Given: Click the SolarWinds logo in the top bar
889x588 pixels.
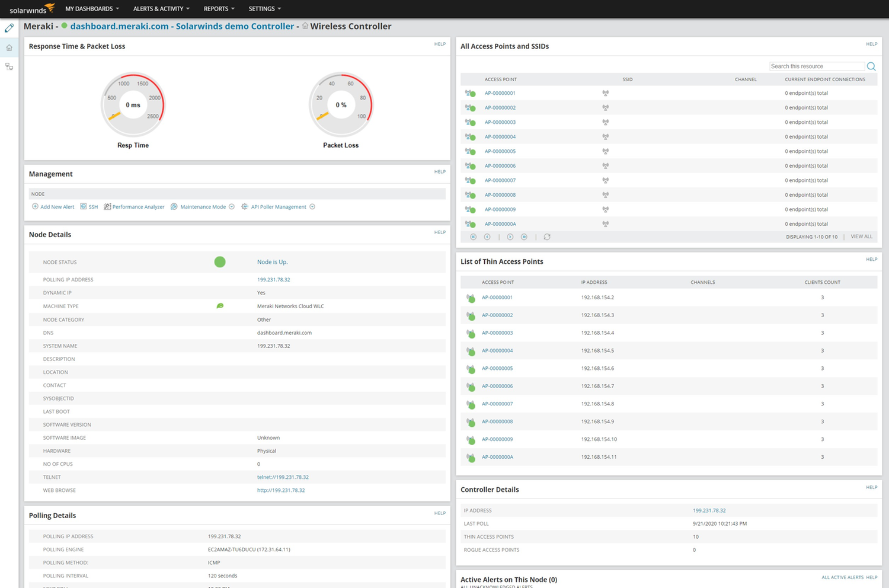Looking at the screenshot, I should pos(31,8).
